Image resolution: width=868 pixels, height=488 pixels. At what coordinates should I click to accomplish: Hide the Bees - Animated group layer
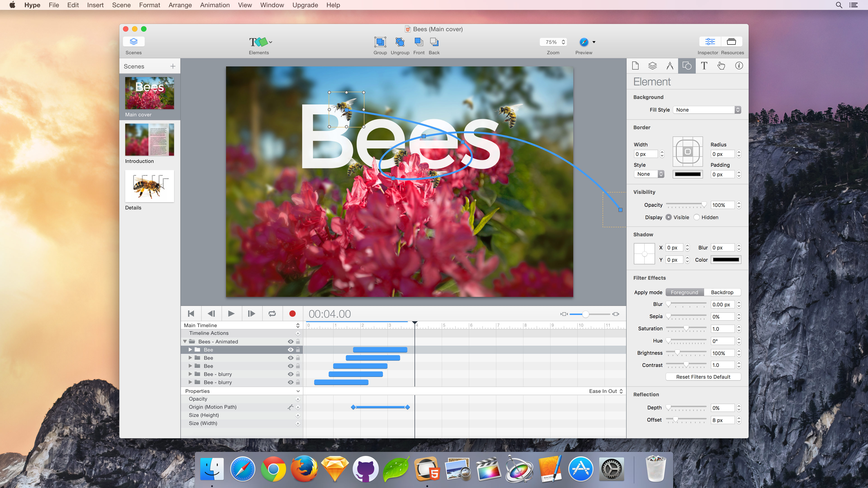pos(290,342)
